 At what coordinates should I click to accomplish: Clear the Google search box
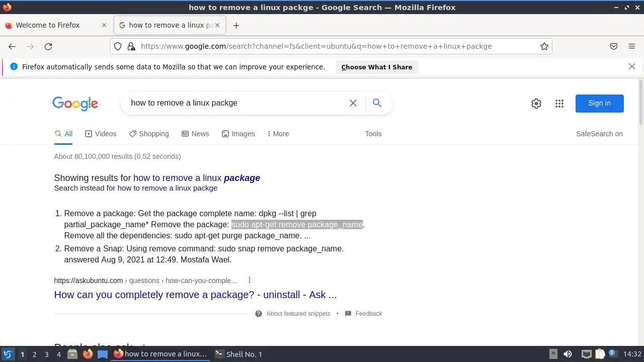click(x=353, y=103)
